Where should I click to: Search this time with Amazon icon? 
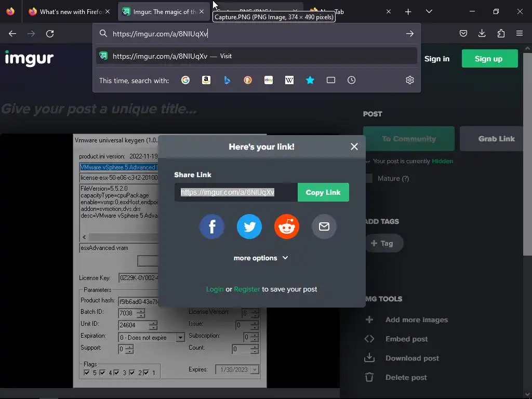(206, 80)
